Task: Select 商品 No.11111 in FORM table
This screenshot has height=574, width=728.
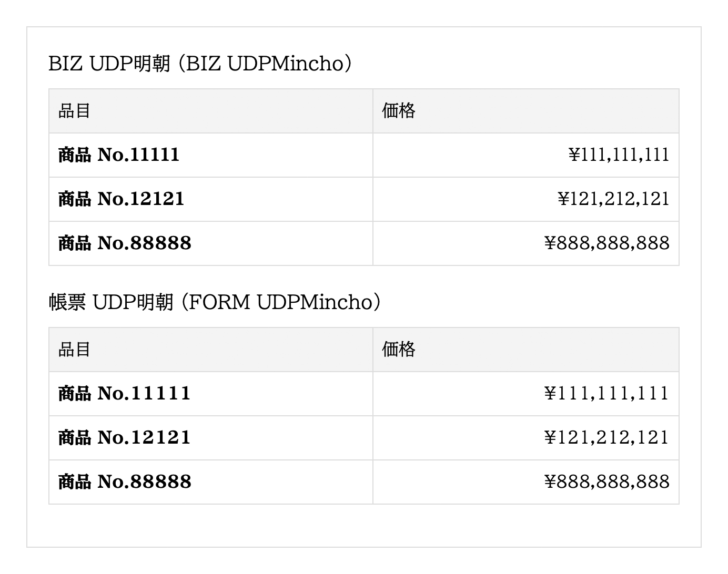Action: pos(125,394)
